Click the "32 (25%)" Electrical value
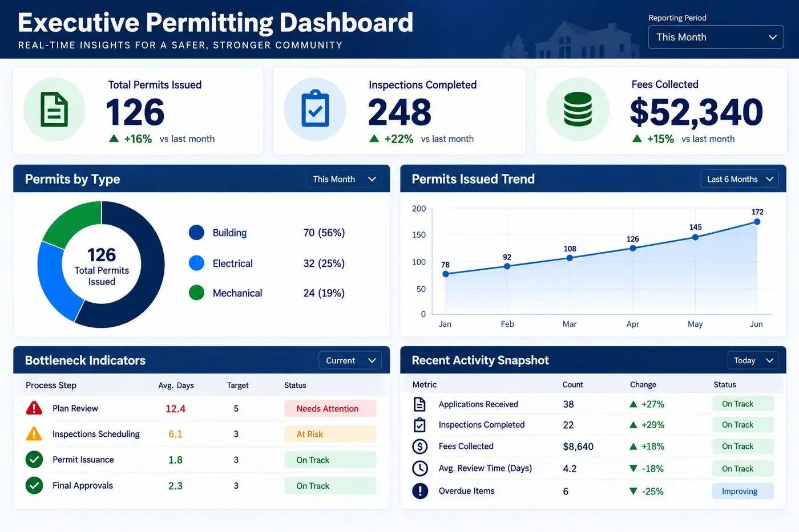This screenshot has height=532, width=799. pos(324,263)
